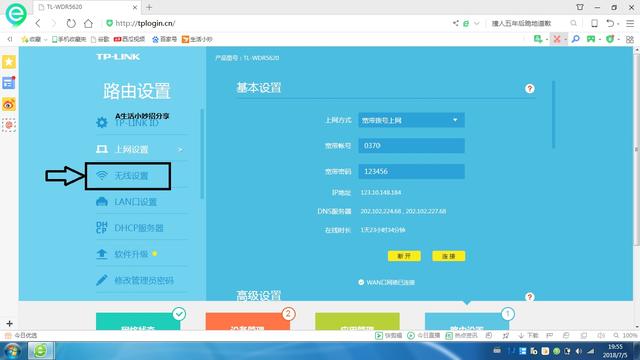Expand the 收藏 favorites dropdown arrow
Viewport: 640px width, 360px height.
pyautogui.click(x=45, y=40)
